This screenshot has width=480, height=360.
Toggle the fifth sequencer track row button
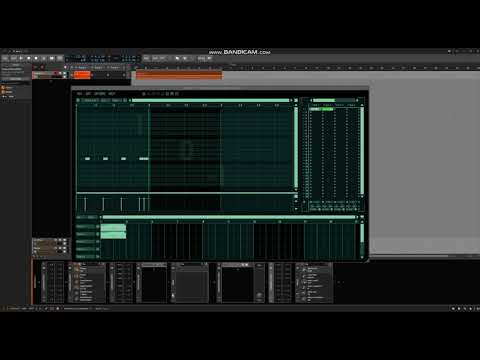click(98, 256)
